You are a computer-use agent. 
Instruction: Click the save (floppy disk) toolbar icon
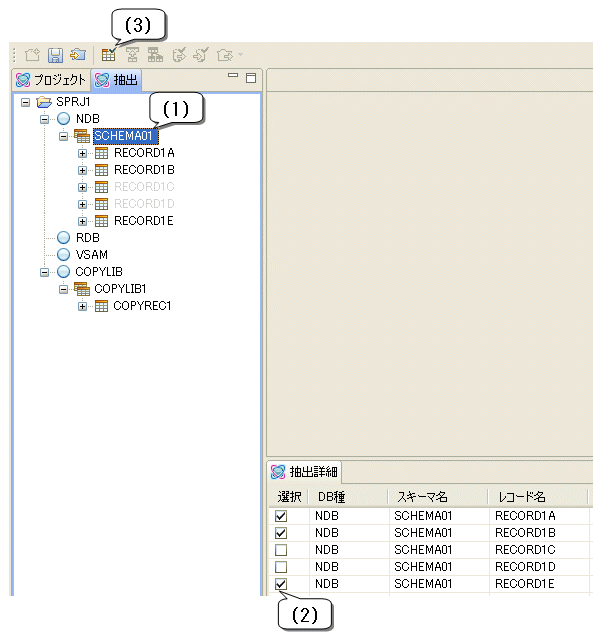pyautogui.click(x=55, y=55)
